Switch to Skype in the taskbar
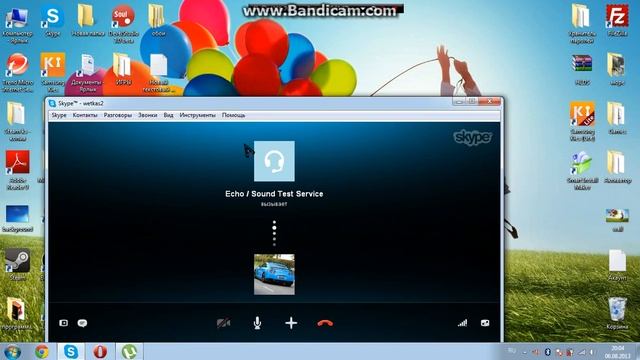Screen dimensions: 640x360 pos(71,351)
